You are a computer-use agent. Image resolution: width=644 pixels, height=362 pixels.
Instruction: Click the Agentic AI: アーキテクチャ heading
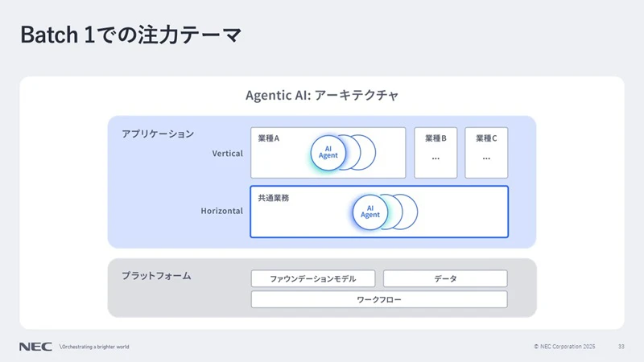[322, 95]
